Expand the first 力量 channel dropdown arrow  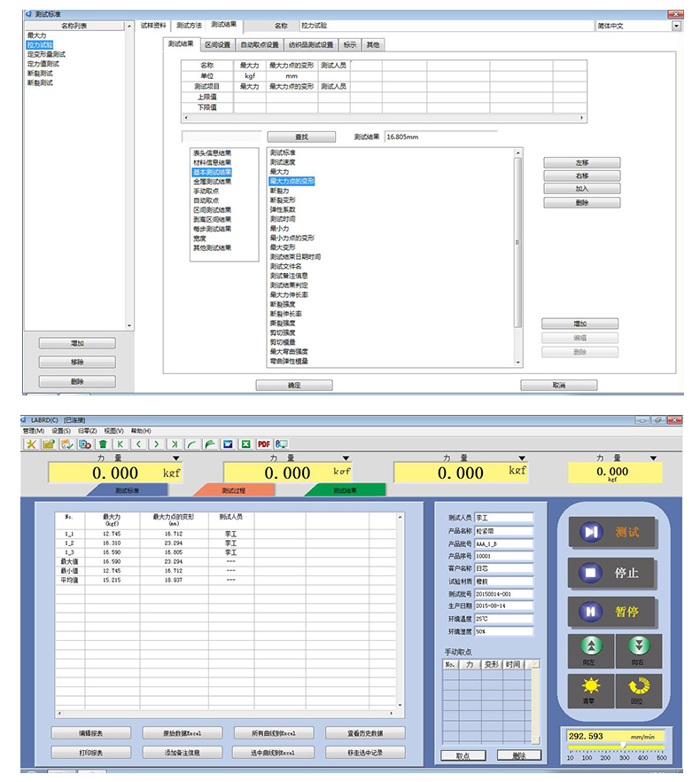click(175, 458)
